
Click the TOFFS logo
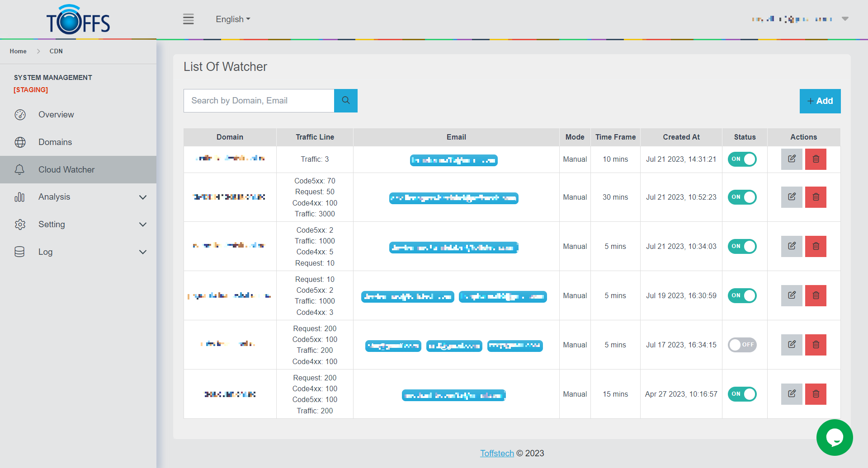pyautogui.click(x=78, y=20)
